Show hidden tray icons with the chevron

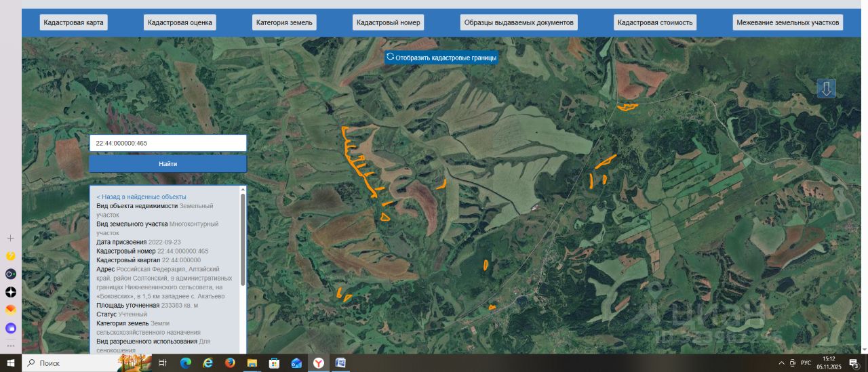781,363
